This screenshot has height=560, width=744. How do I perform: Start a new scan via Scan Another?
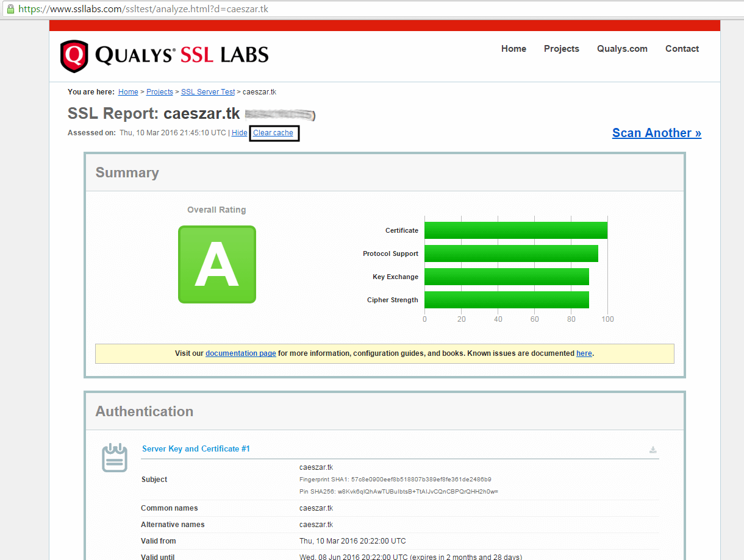click(656, 133)
